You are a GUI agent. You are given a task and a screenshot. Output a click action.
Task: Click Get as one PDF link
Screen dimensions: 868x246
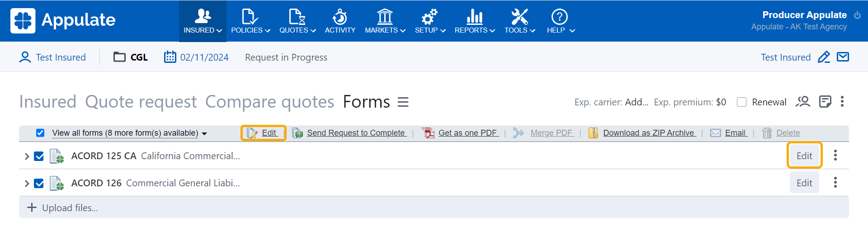pyautogui.click(x=467, y=133)
